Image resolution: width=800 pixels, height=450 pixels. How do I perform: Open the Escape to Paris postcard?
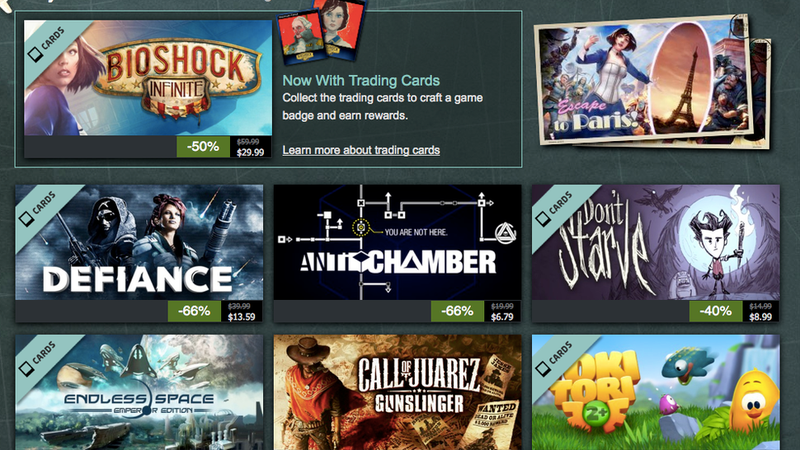tap(651, 81)
